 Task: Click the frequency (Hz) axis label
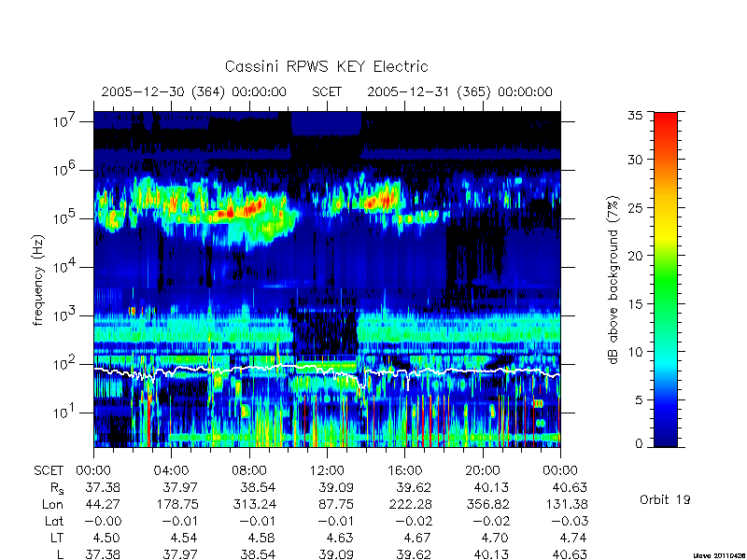coord(38,281)
